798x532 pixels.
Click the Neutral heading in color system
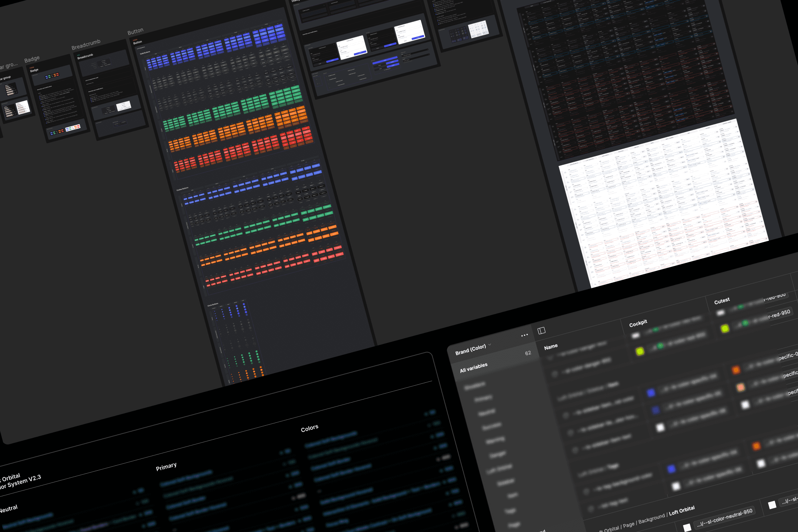pos(8,509)
